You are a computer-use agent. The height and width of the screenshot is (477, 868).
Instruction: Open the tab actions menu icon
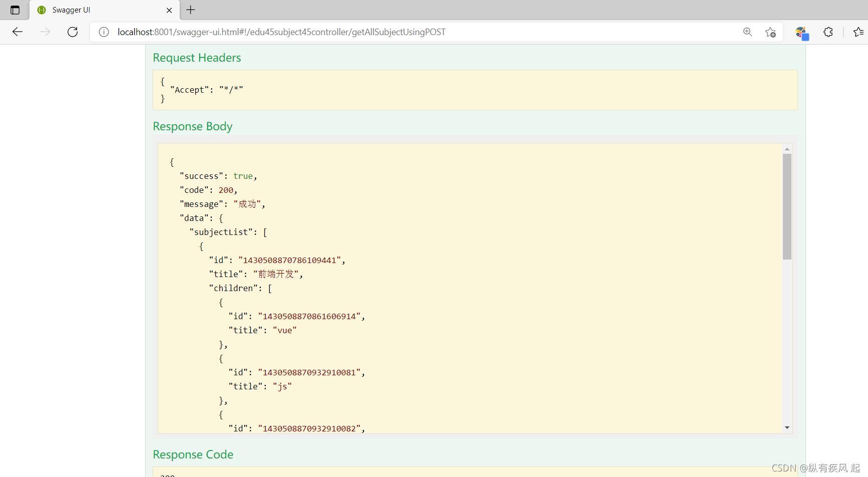pos(15,10)
